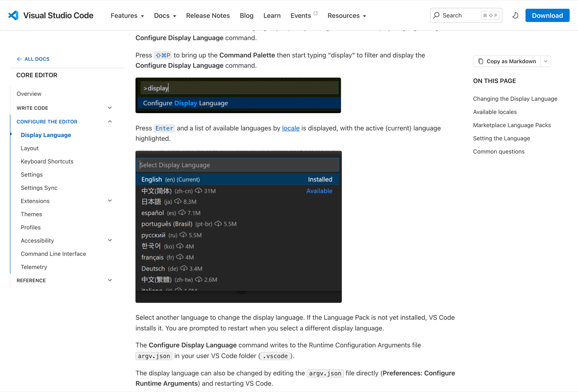This screenshot has width=578, height=392.
Task: Click the Command Palette 'display' screenshot
Action: tap(238, 95)
